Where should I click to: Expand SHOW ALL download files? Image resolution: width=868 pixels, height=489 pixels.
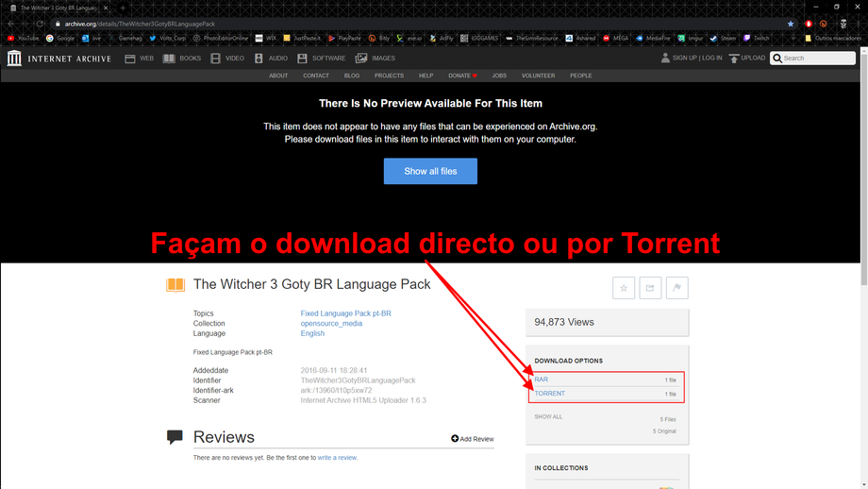548,416
